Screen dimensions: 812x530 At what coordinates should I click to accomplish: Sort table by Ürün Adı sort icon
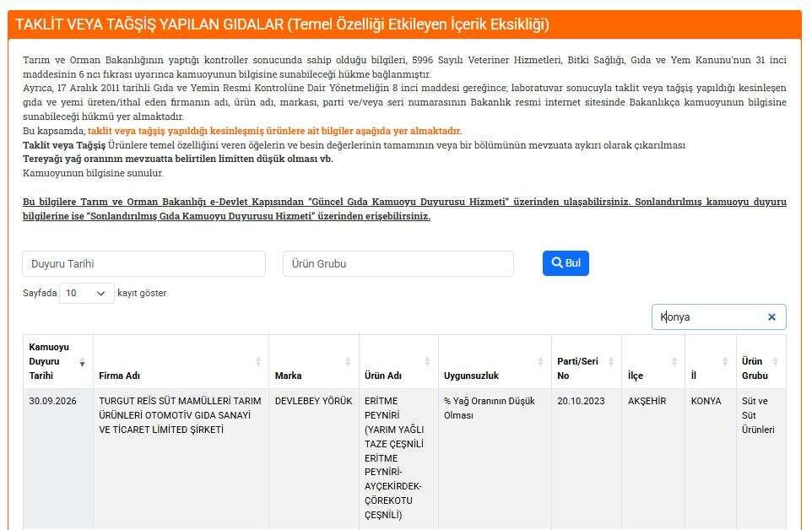(427, 362)
